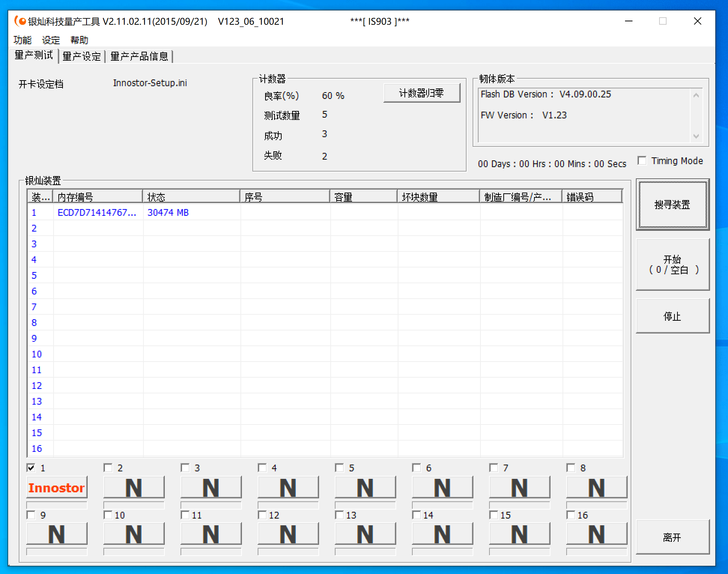728x574 pixels.
Task: Click the N status button for port 16
Action: [597, 534]
